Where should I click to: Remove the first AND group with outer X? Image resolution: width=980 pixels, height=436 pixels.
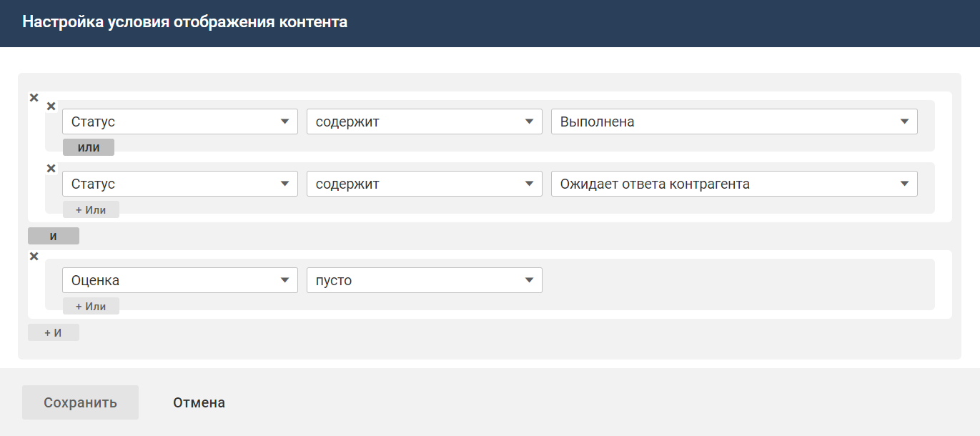[x=34, y=98]
